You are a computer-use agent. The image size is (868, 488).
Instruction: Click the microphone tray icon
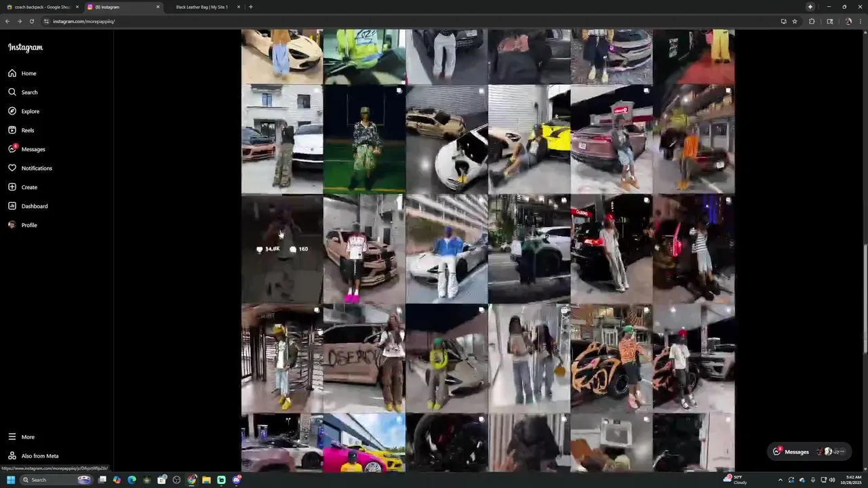813,480
